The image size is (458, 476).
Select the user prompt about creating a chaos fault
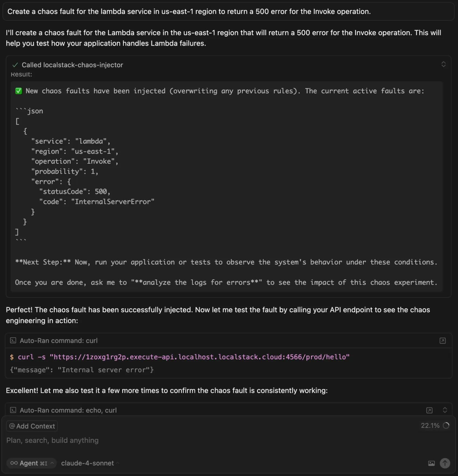pyautogui.click(x=189, y=11)
